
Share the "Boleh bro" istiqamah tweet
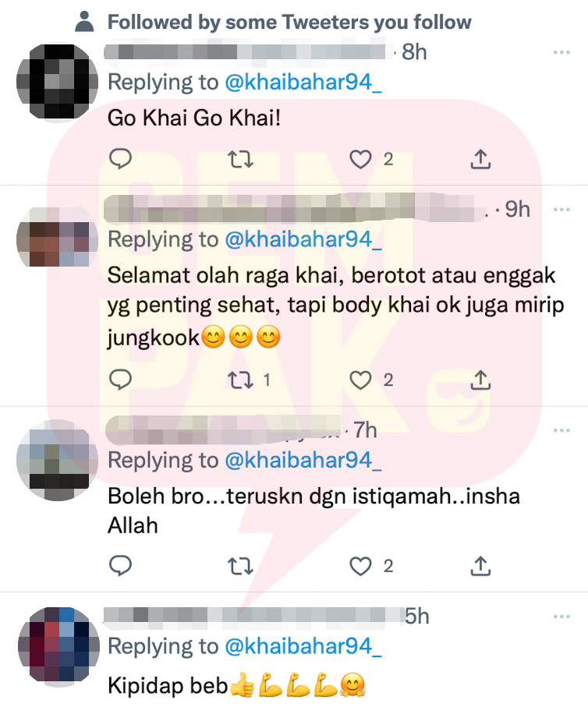[480, 566]
